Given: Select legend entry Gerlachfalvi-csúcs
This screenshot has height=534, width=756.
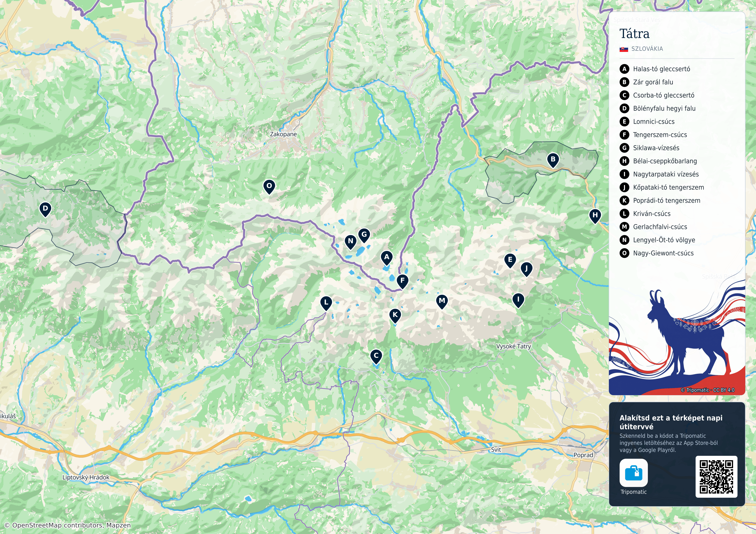Looking at the screenshot, I should click(653, 227).
